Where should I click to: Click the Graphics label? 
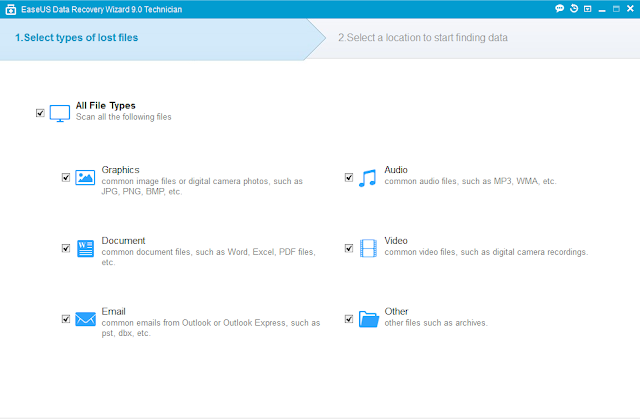pyautogui.click(x=120, y=170)
